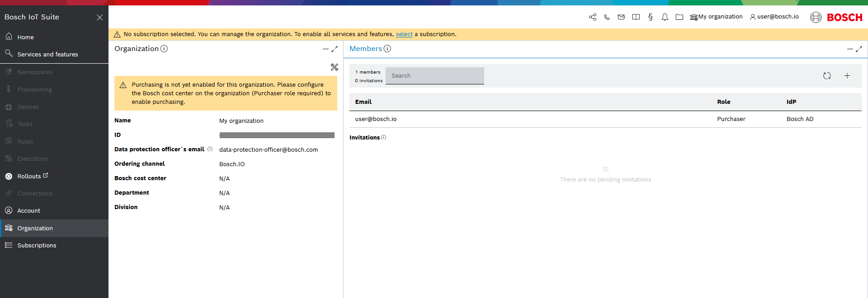Add a new member with plus

[847, 76]
